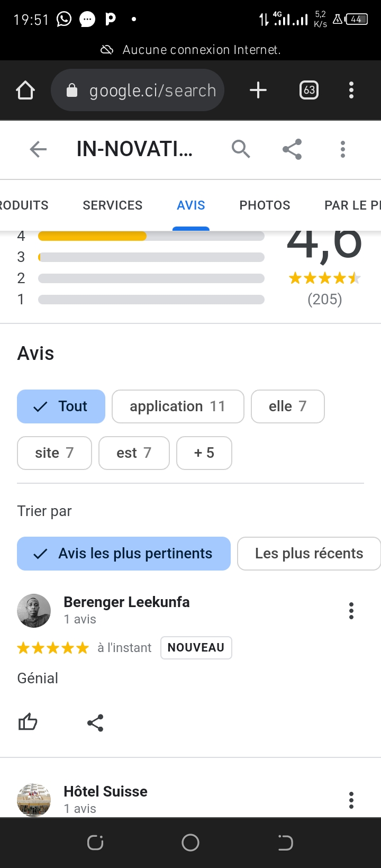The width and height of the screenshot is (381, 868).
Task: Switch to the PHOTOS tab
Action: 265,205
